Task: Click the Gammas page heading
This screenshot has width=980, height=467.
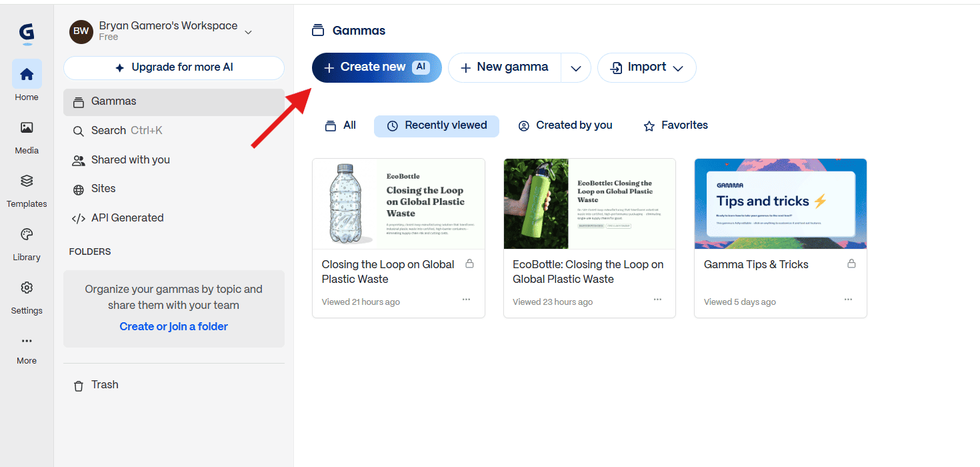Action: click(x=359, y=31)
